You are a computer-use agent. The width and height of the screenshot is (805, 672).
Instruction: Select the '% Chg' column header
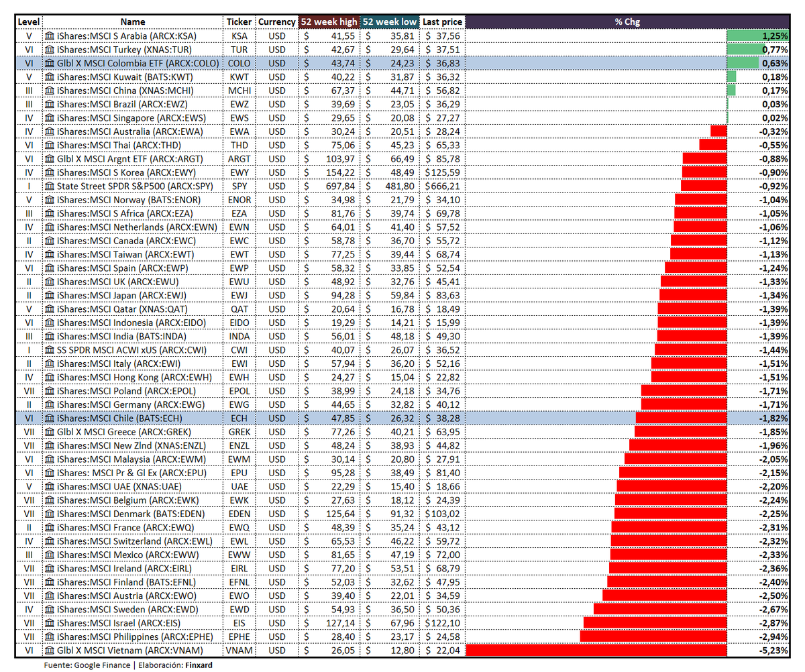[x=627, y=21]
